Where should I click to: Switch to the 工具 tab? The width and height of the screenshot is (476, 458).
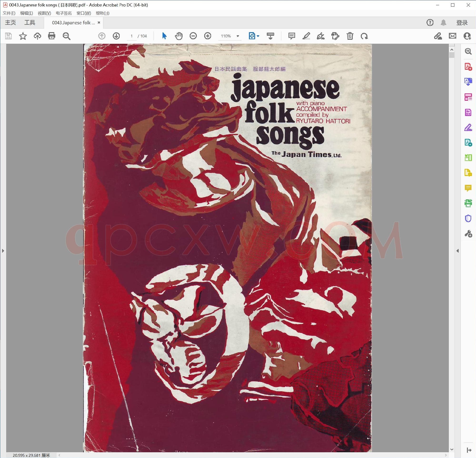pyautogui.click(x=30, y=23)
